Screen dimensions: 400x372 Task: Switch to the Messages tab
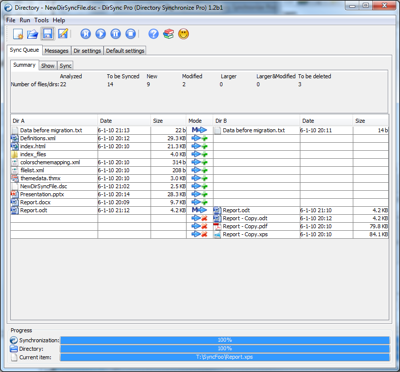pyautogui.click(x=56, y=51)
